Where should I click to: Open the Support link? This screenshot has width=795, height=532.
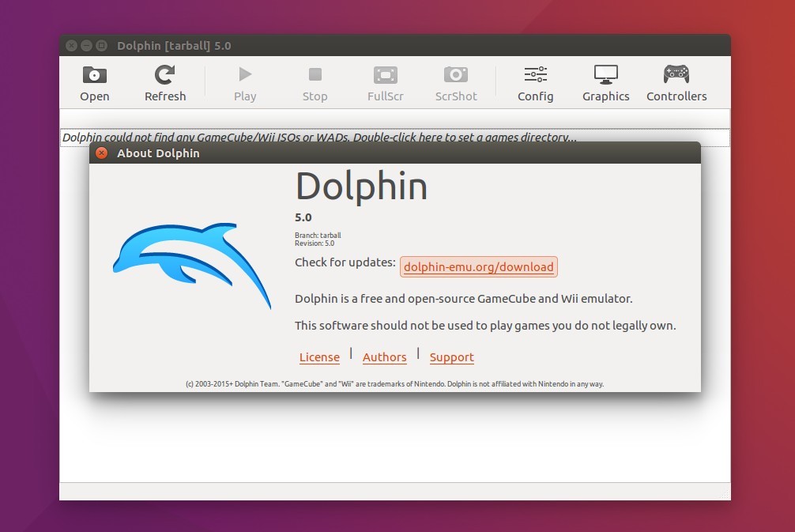451,357
